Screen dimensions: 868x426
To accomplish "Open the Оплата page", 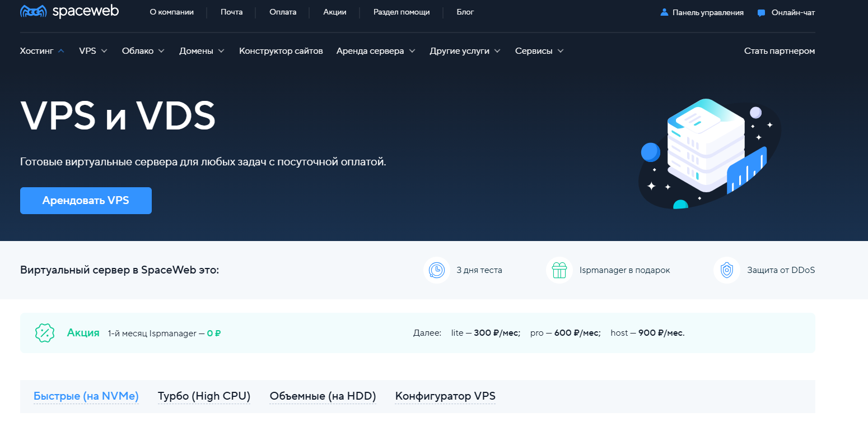I will click(283, 12).
